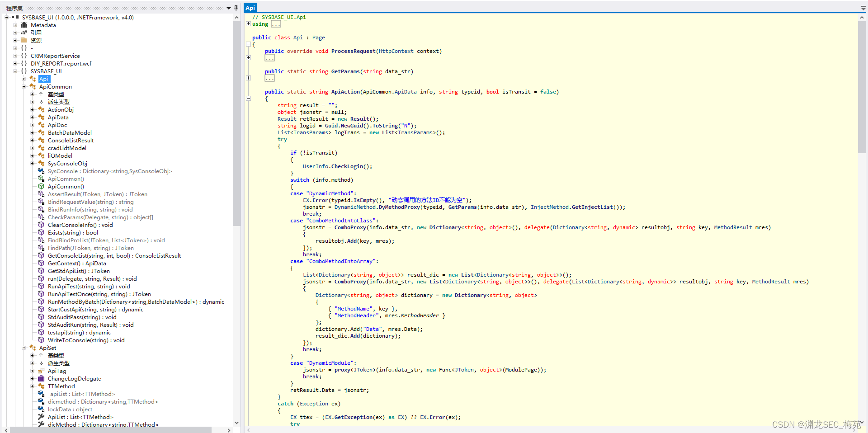Screen dimensions: 868x433
Task: Click the 资源 resources folder icon
Action: tap(24, 40)
